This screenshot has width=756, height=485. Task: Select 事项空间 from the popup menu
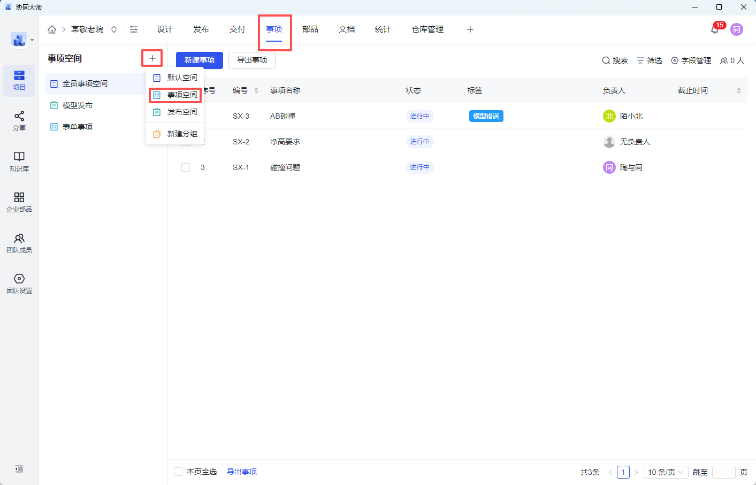[x=176, y=95]
